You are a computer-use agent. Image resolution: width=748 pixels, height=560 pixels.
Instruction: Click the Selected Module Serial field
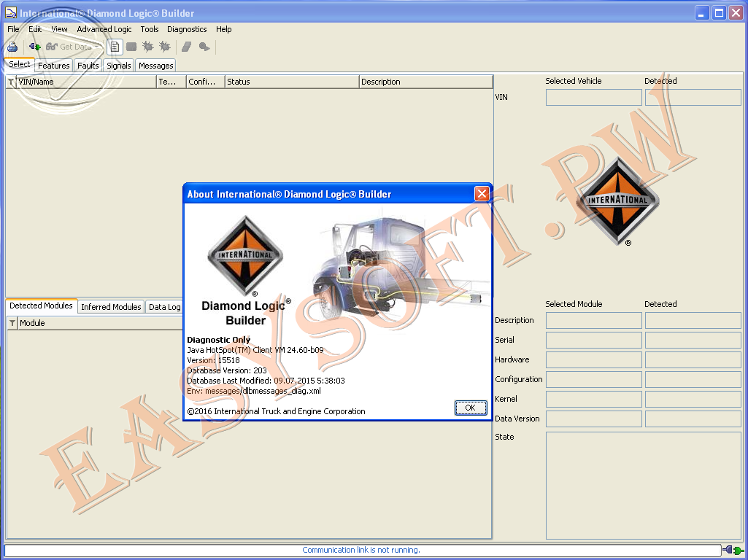594,340
